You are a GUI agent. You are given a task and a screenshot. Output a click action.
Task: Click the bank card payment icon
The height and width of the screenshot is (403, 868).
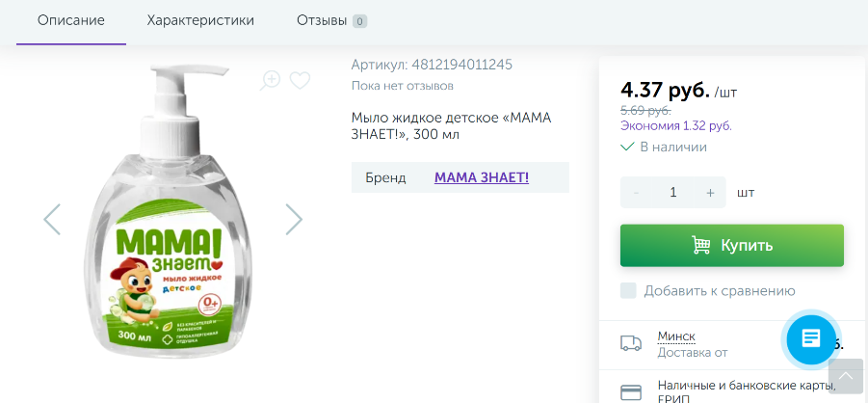(631, 392)
